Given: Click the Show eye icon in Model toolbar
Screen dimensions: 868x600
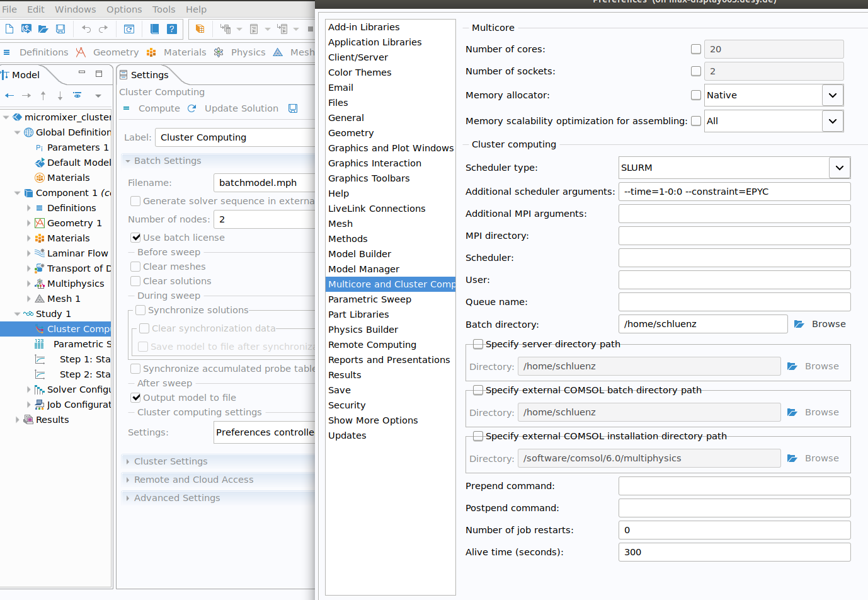Looking at the screenshot, I should [77, 96].
